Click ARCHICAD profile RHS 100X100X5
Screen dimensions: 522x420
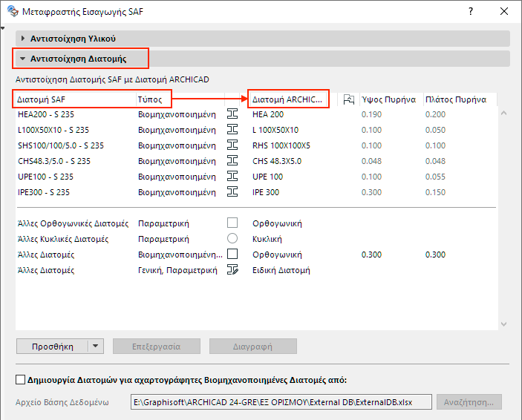tap(281, 145)
